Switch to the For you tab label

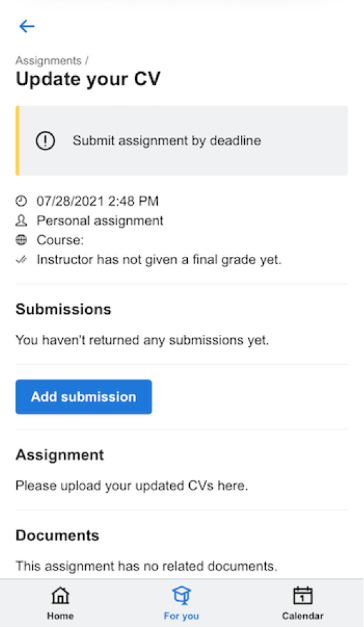(181, 616)
